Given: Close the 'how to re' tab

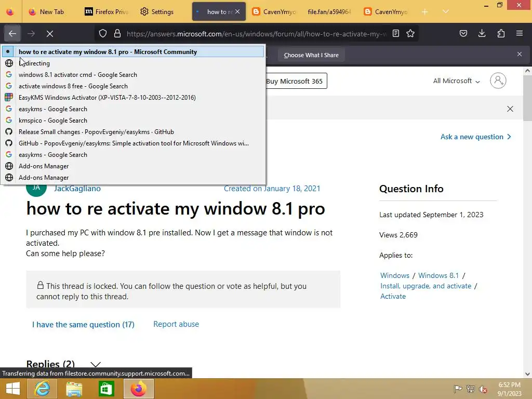Looking at the screenshot, I should point(237,11).
